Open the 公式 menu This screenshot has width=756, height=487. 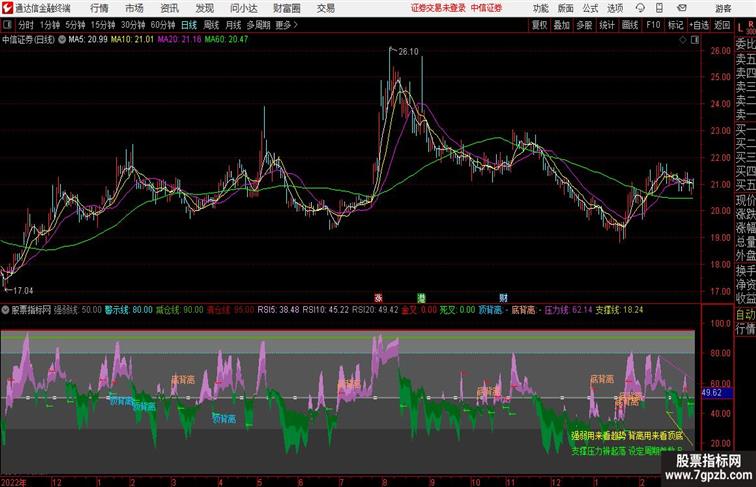coord(590,8)
